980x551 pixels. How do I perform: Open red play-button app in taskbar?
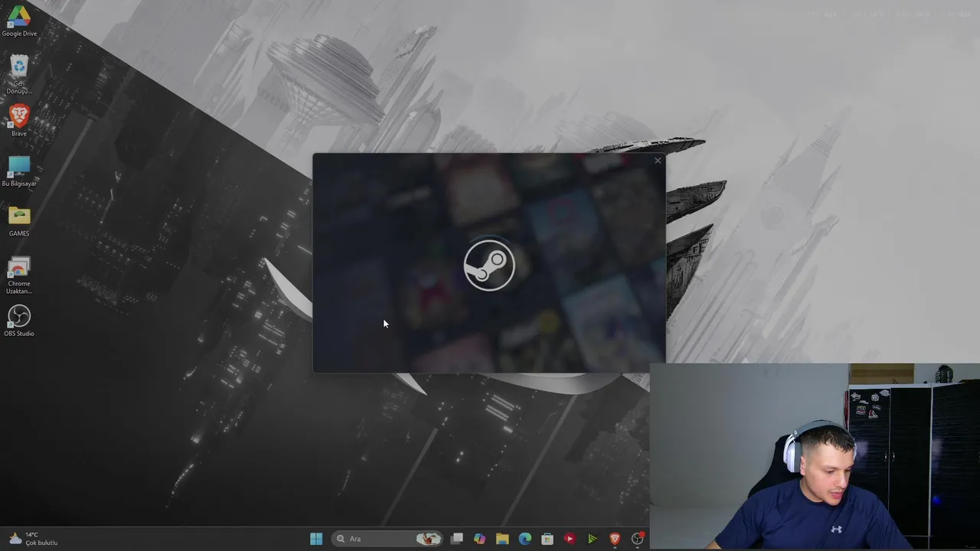570,539
